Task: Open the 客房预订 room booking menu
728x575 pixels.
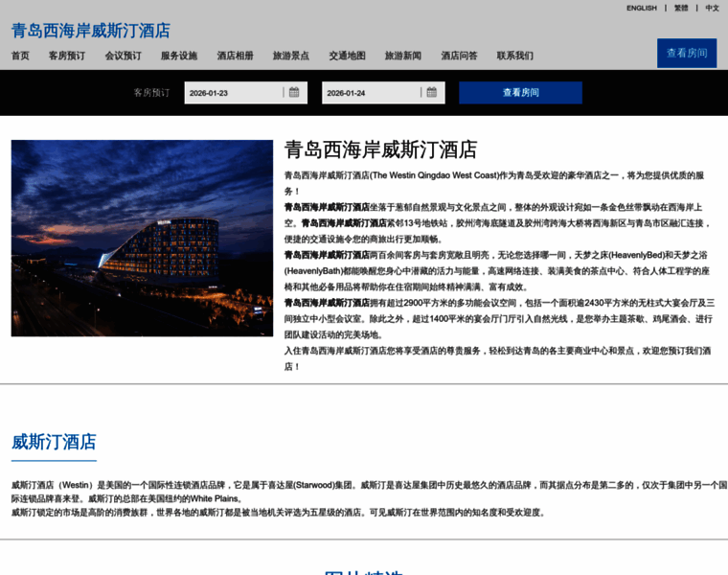Action: tap(67, 56)
